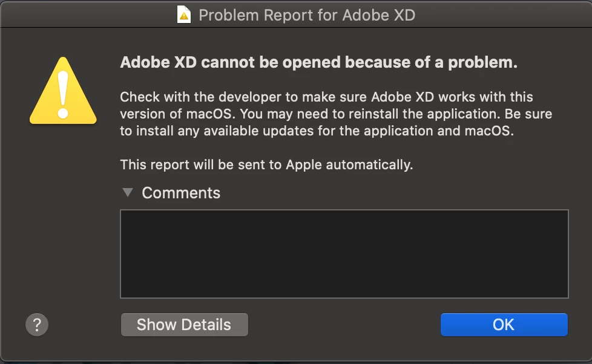Viewport: 592px width, 364px height.
Task: Click the 'to install any available updates' line
Action: click(x=317, y=131)
